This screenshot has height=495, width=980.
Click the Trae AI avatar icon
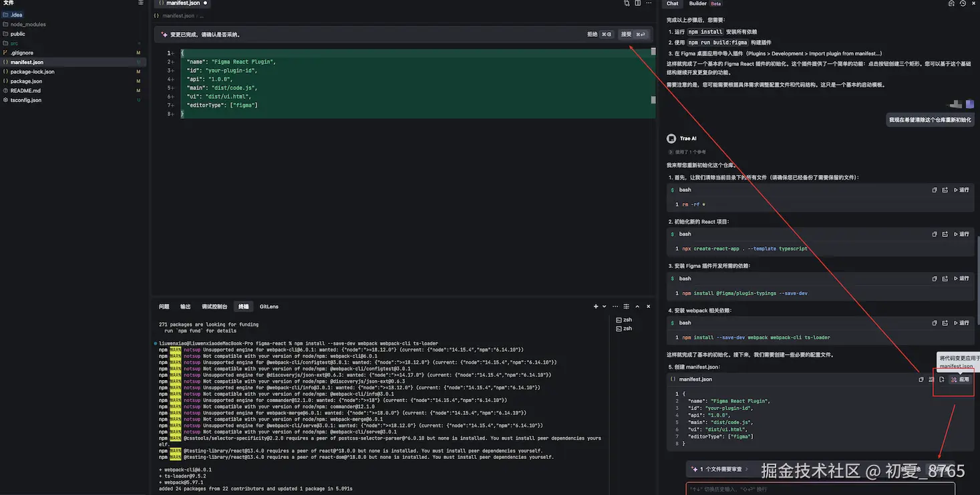[x=671, y=138]
